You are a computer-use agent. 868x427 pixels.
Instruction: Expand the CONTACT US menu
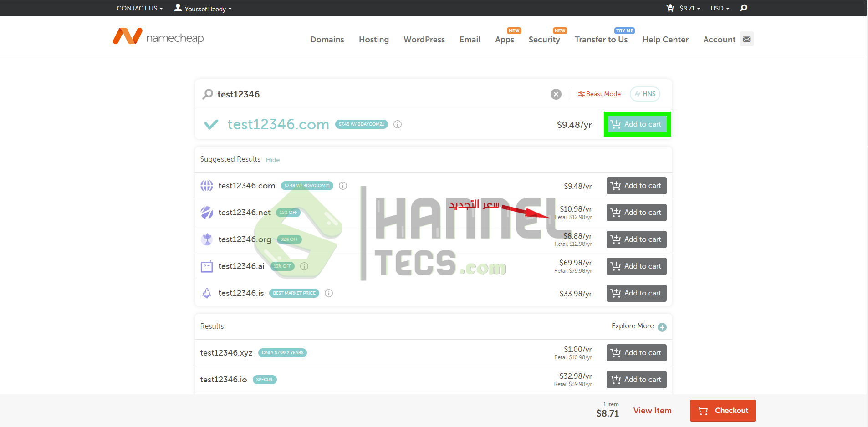coord(140,8)
